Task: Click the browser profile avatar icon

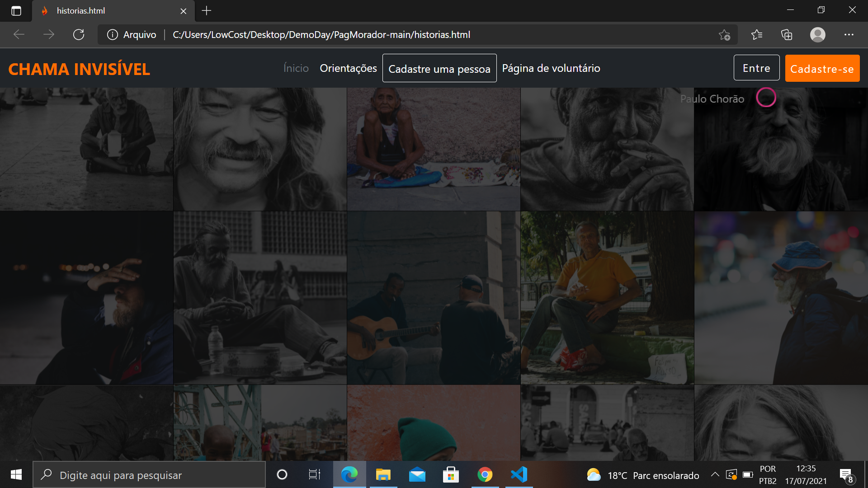Action: tap(817, 35)
